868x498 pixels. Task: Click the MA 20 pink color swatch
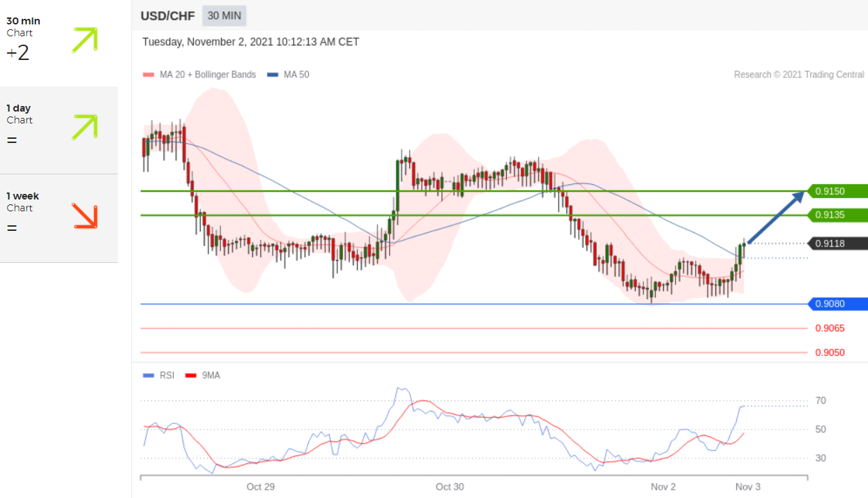[x=148, y=75]
